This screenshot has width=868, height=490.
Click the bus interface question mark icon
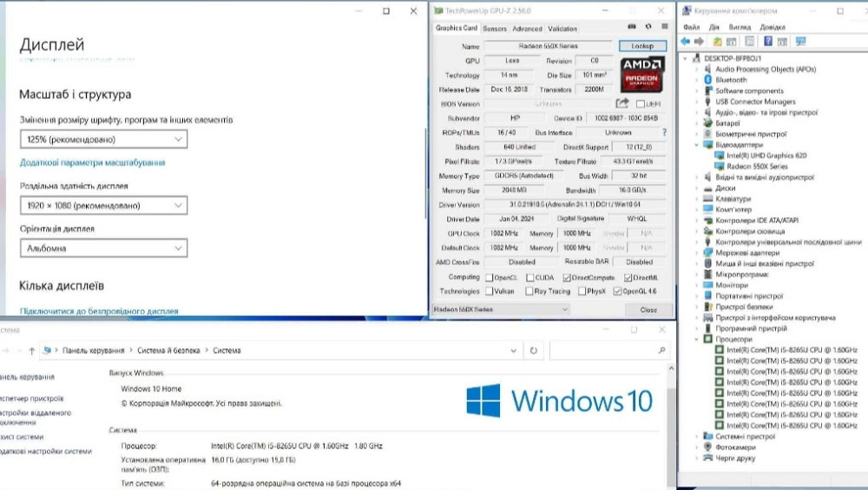coord(665,132)
